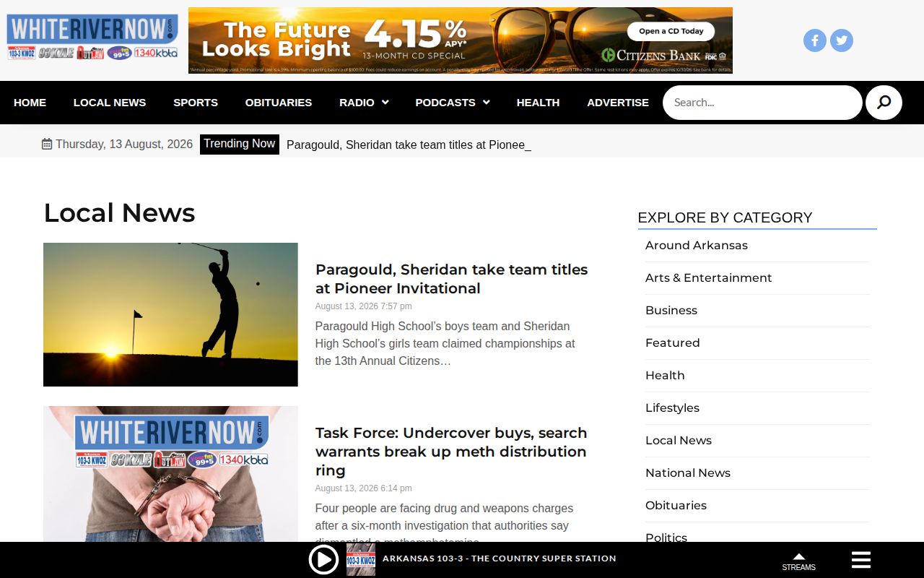Open the handcuffs article thumbnail
Image resolution: width=924 pixels, height=578 pixels.
pos(170,474)
